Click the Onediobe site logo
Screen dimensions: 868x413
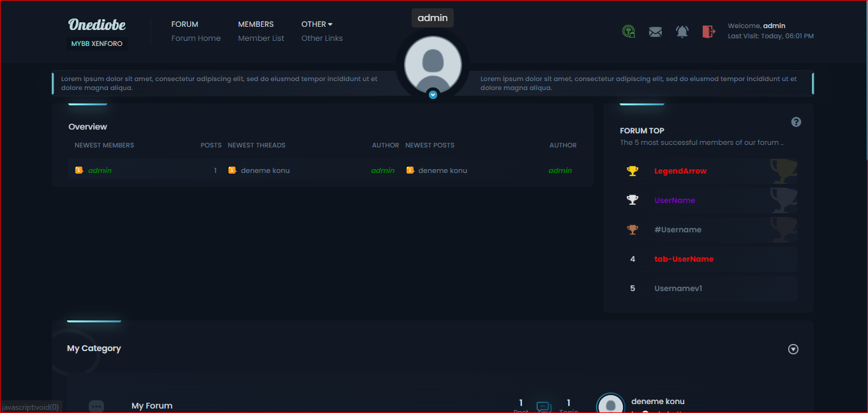coord(97,25)
